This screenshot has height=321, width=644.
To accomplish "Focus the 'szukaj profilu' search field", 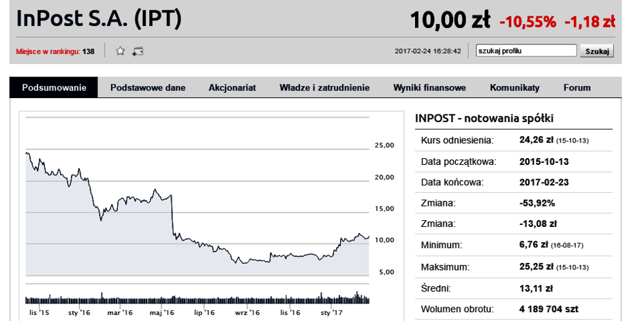I will (x=526, y=51).
